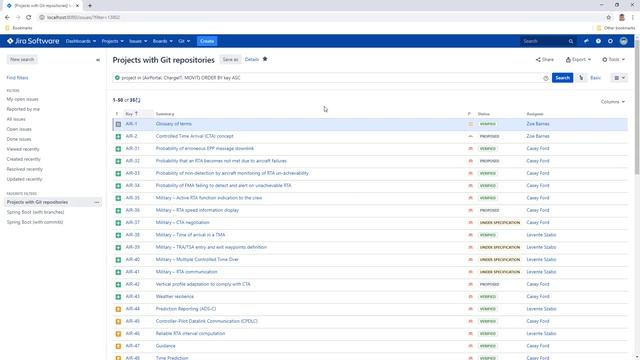
Task: Open the Export dropdown
Action: [x=578, y=60]
